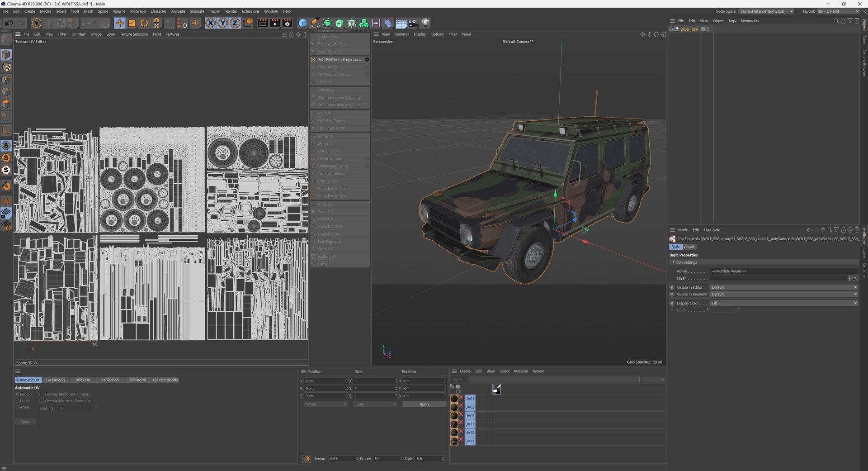The height and width of the screenshot is (471, 868).
Task: Click the Subdivision Surface generator icon
Action: coord(327,23)
